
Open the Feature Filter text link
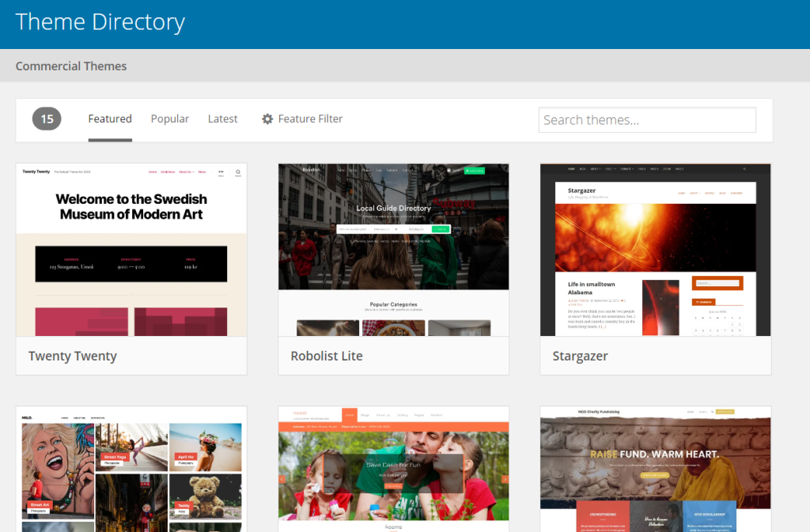tap(310, 119)
